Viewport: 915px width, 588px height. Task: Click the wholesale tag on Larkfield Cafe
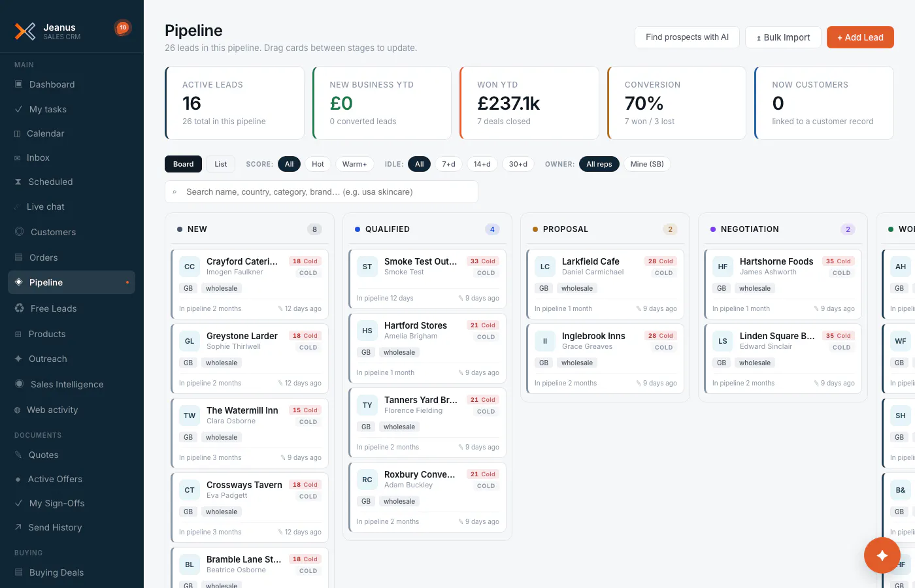577,288
